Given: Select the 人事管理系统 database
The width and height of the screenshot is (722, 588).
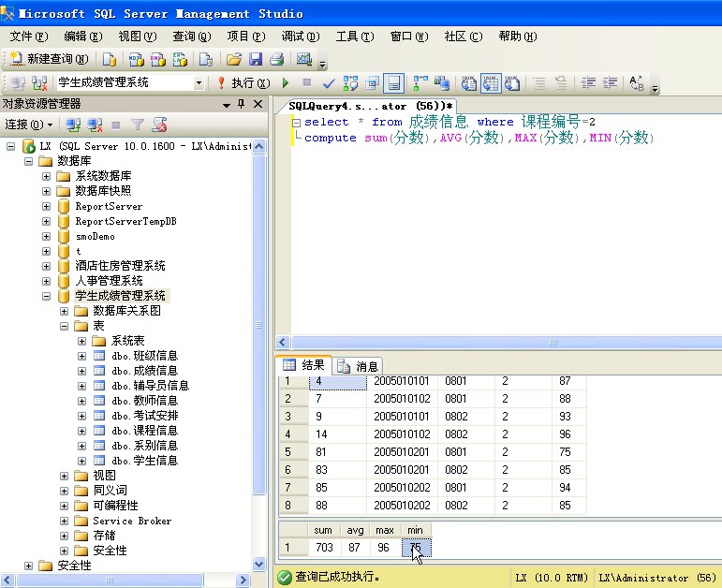Looking at the screenshot, I should point(110,281).
